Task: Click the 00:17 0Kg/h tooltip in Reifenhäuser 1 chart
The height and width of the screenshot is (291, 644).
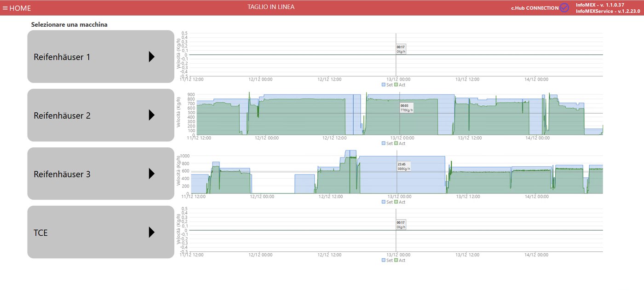Action: [401, 49]
